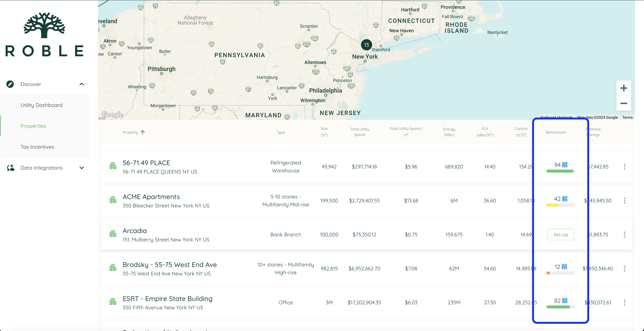The height and width of the screenshot is (331, 644).
Task: Open Energy Star badge on Brodsky's score 12
Action: (565, 267)
